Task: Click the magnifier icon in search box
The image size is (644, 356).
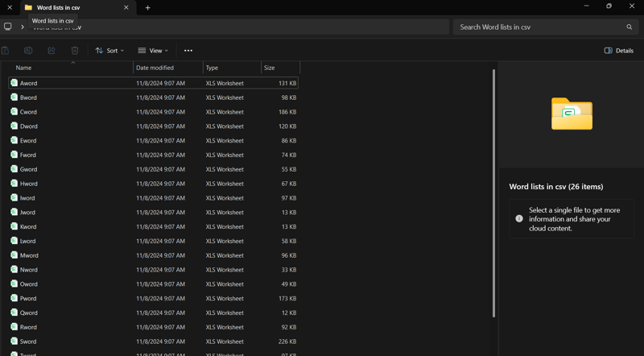Action: [630, 27]
